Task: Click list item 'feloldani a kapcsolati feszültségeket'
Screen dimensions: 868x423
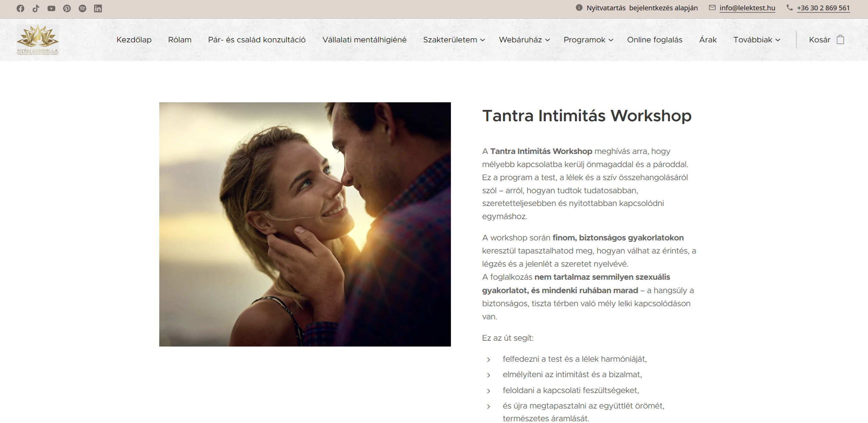Action: 571,390
